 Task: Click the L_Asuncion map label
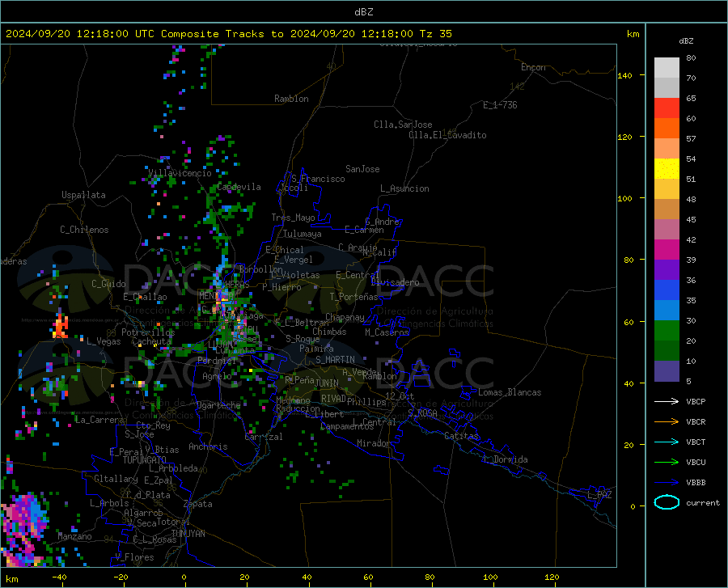(x=404, y=188)
